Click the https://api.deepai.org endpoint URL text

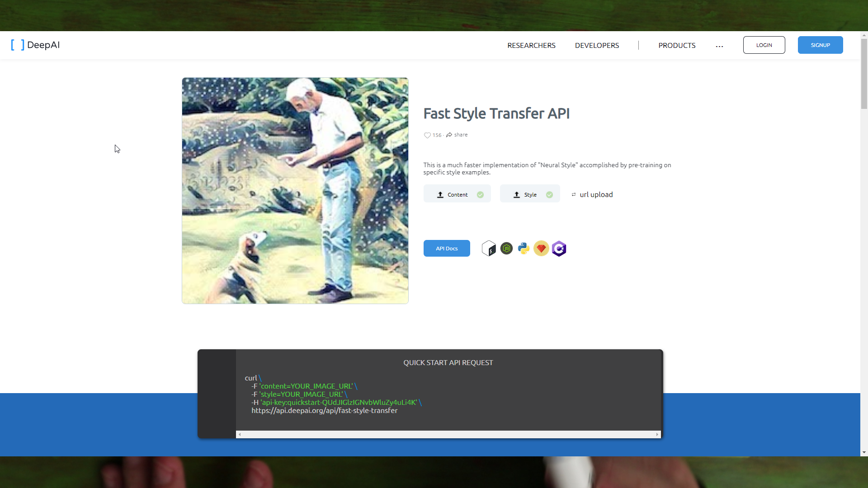[325, 410]
